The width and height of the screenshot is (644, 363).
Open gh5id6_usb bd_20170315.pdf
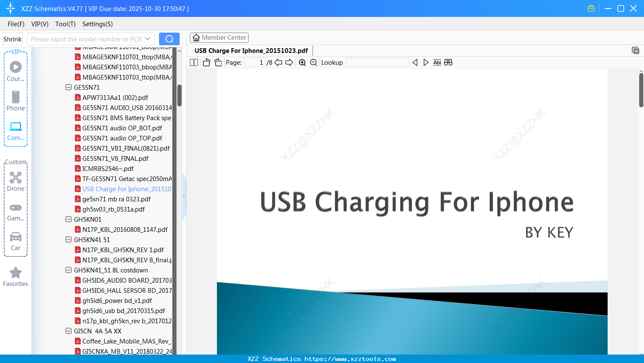[x=123, y=311]
